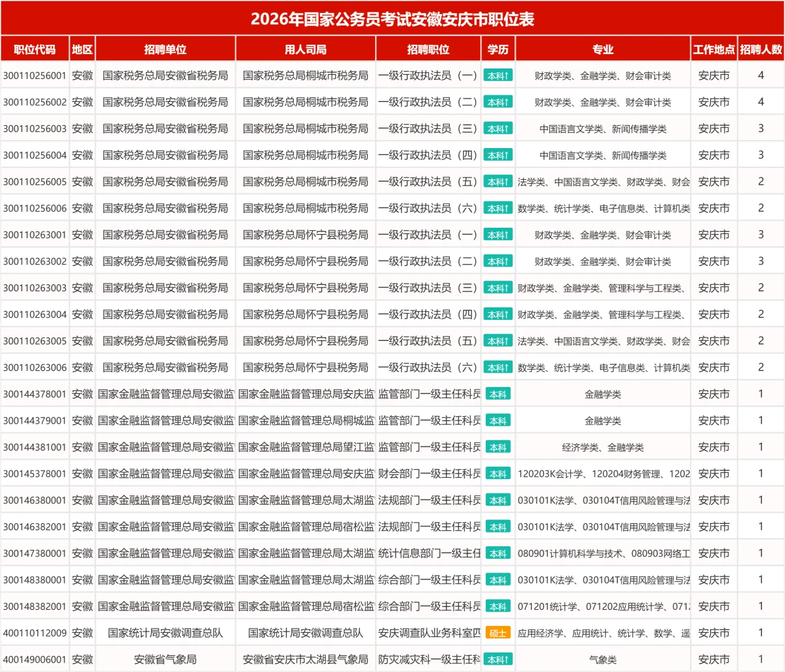The height and width of the screenshot is (672, 785).
Task: Click job code 300146380001
Action: pos(35,500)
